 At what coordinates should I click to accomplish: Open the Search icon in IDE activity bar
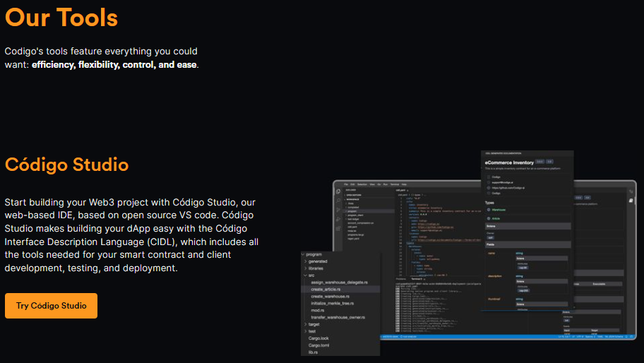point(338,201)
